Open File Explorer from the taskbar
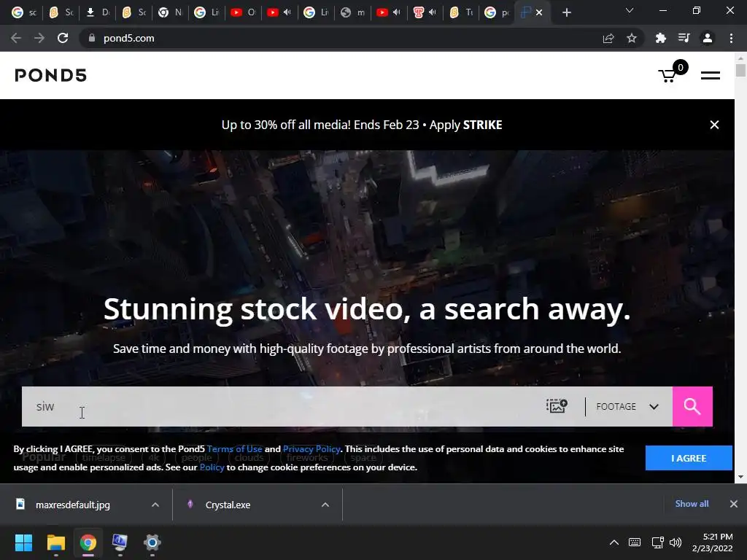 tap(55, 542)
